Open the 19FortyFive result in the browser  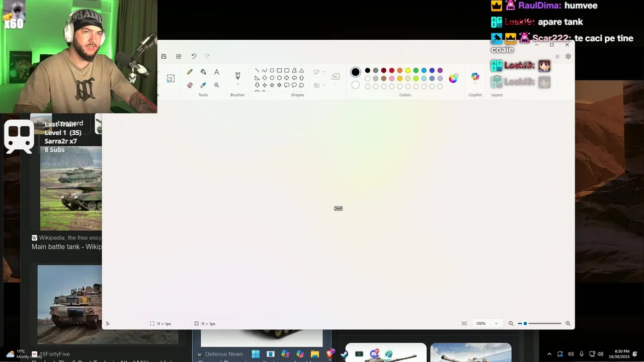(x=54, y=354)
